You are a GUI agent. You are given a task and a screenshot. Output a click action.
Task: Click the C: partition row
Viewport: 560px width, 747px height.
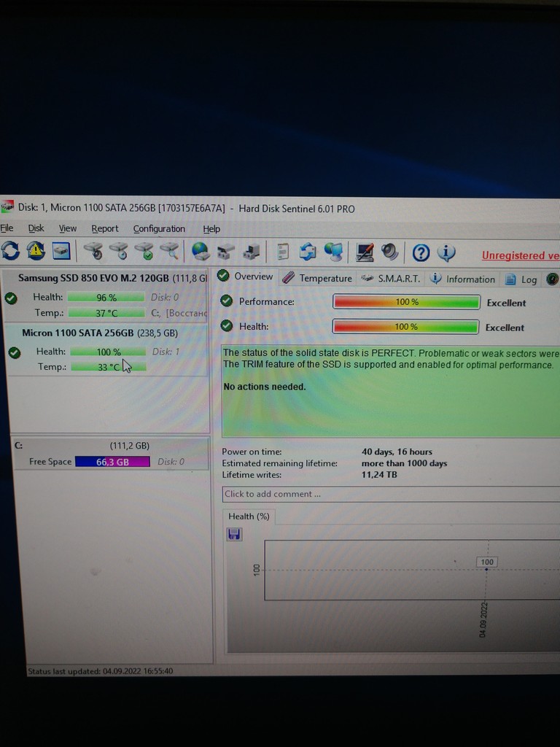[x=109, y=454]
